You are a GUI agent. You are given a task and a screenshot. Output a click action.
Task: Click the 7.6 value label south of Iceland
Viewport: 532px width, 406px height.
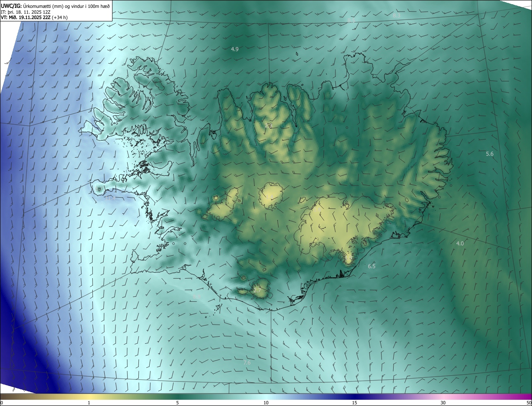[247, 362]
